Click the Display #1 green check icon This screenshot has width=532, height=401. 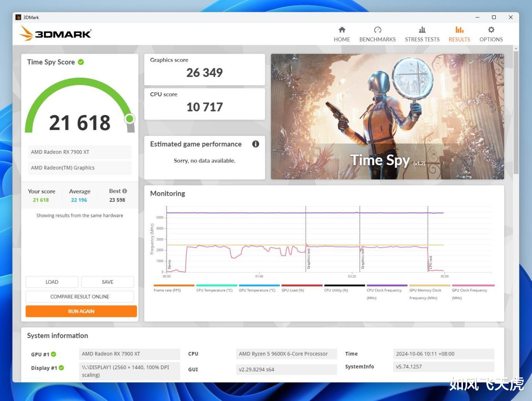pos(61,368)
